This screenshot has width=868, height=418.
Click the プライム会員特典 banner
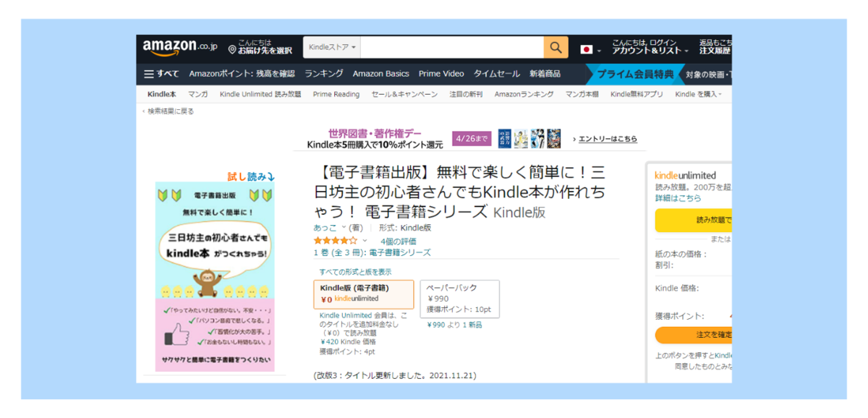[x=634, y=74]
